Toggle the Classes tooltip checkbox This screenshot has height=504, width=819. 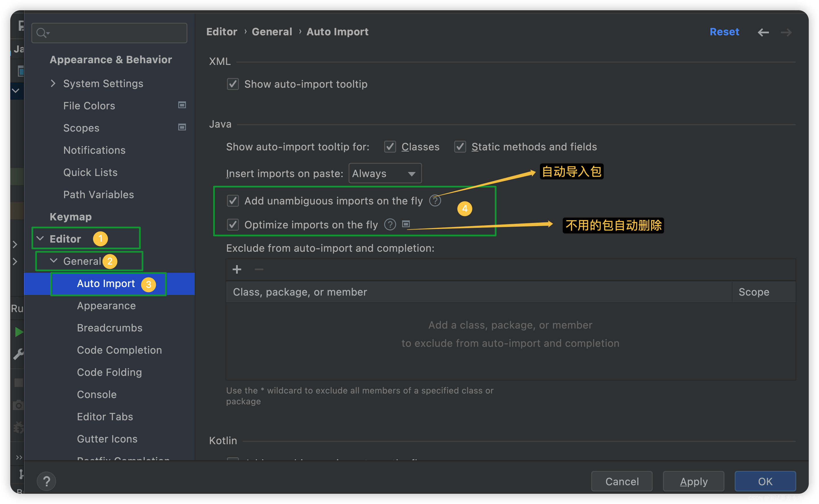pyautogui.click(x=390, y=146)
